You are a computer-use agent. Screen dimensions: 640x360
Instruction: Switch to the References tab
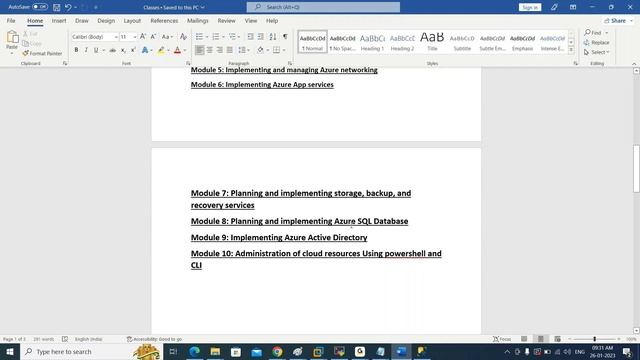tap(164, 20)
